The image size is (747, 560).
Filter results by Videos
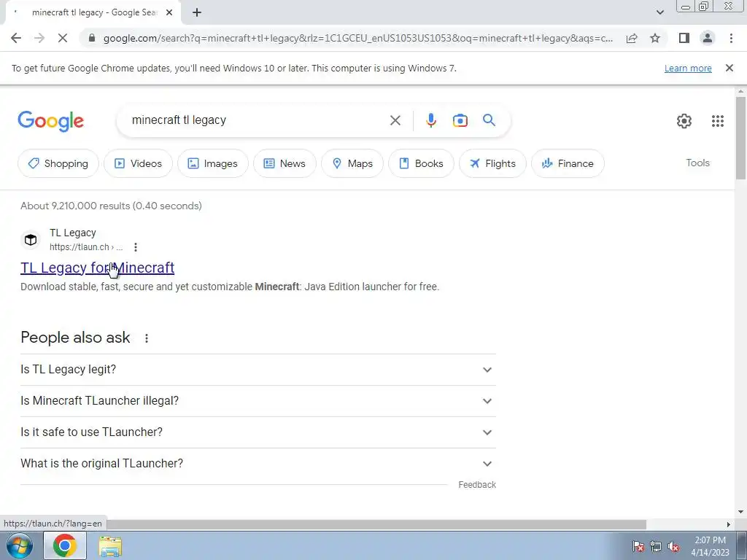(x=138, y=163)
